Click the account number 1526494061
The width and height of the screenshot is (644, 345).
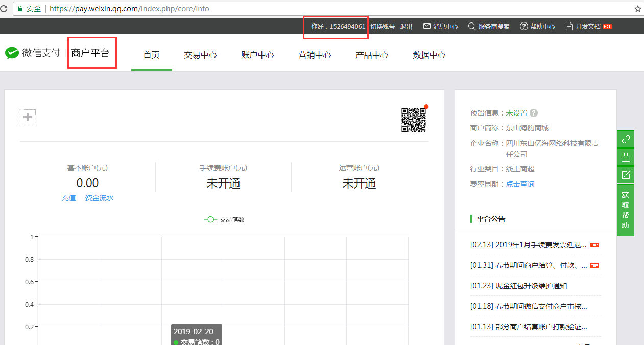(x=347, y=26)
